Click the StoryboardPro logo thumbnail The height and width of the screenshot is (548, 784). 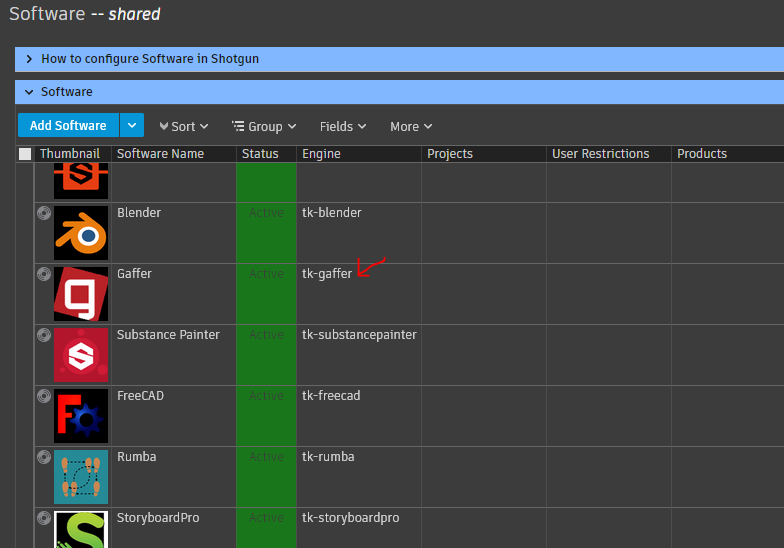81,530
